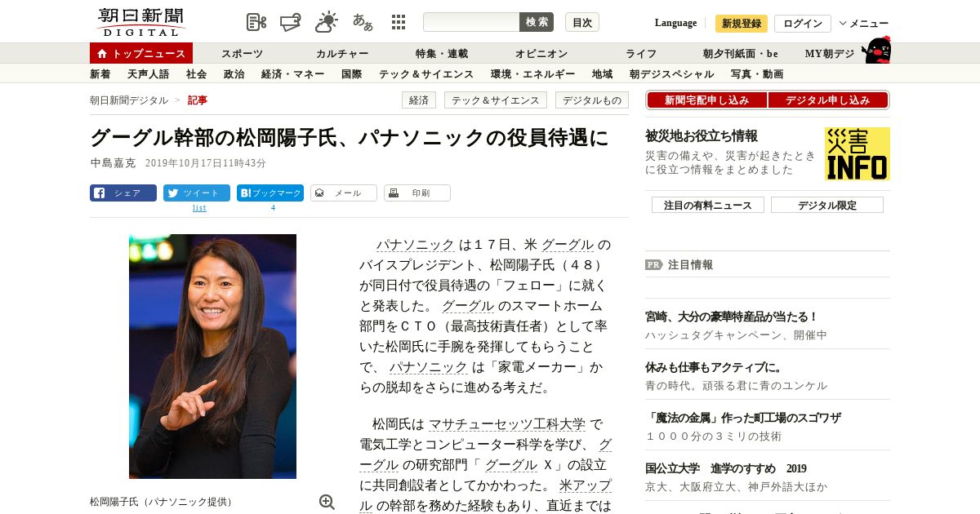This screenshot has height=514, width=980.
Task: Open the カルチャー tab
Action: (x=342, y=54)
